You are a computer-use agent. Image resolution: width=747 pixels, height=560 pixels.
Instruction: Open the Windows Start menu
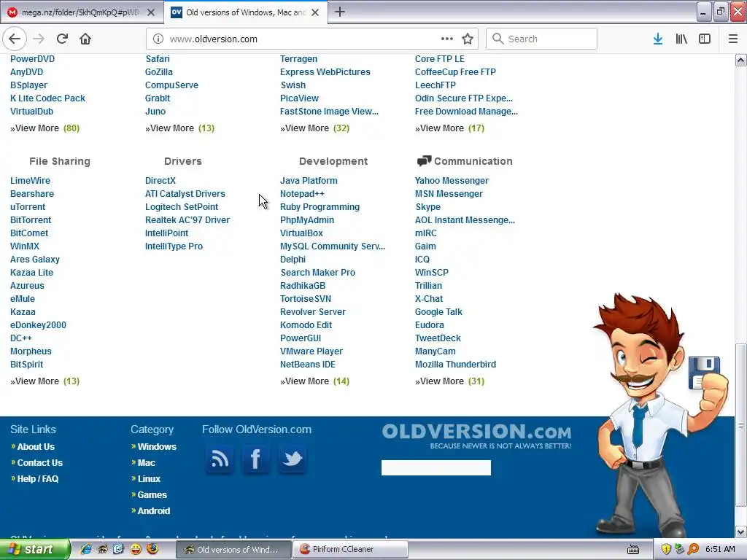35,549
